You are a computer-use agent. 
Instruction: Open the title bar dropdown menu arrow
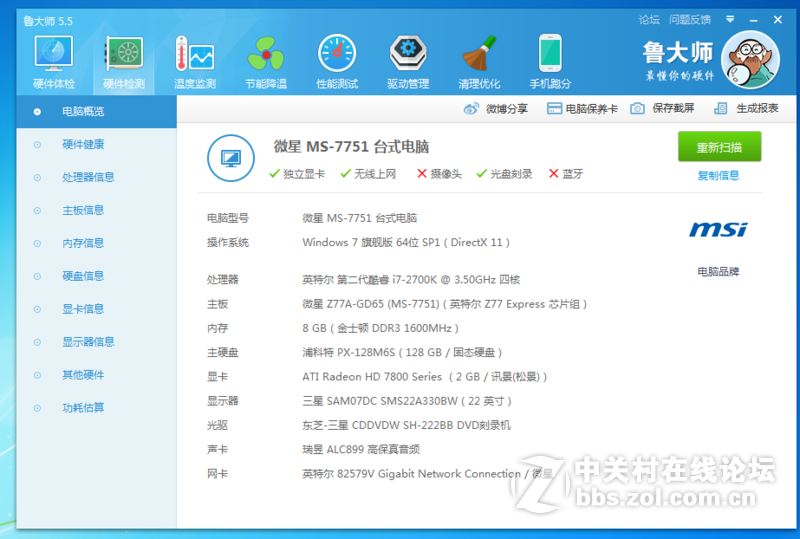tap(730, 19)
